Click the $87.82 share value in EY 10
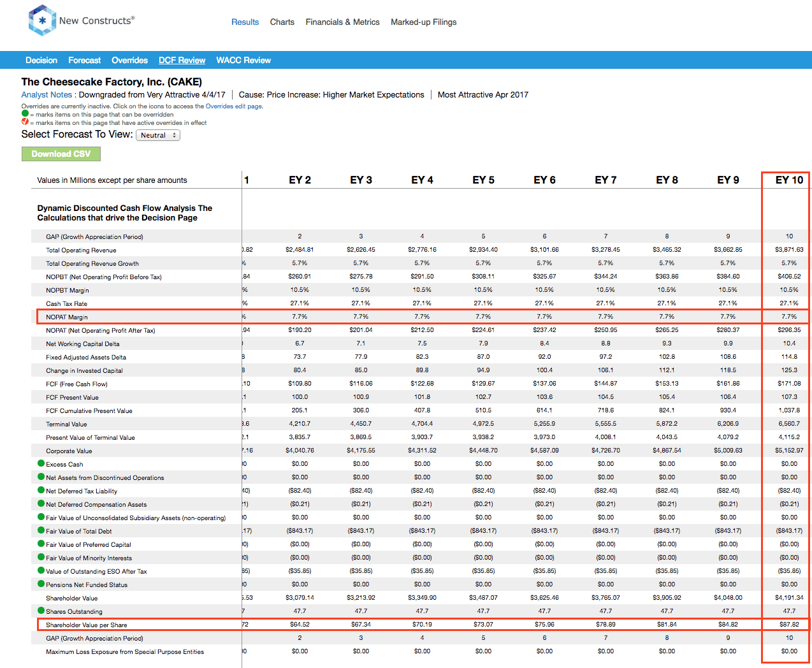 click(789, 625)
